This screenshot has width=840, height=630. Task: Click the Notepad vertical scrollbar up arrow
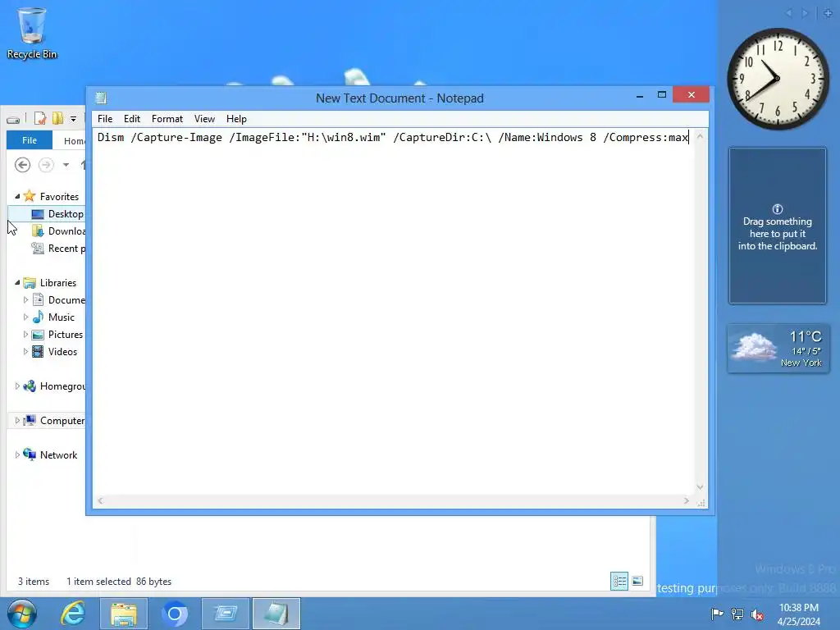click(701, 137)
